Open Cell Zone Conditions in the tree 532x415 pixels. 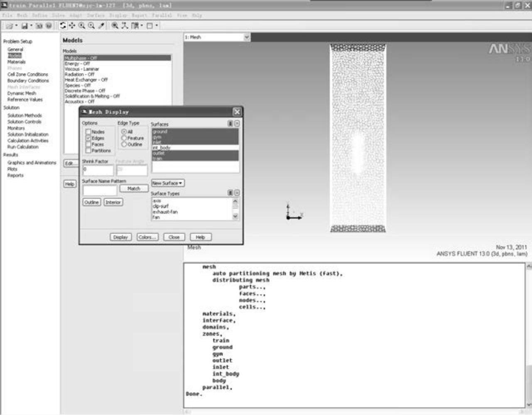[27, 74]
